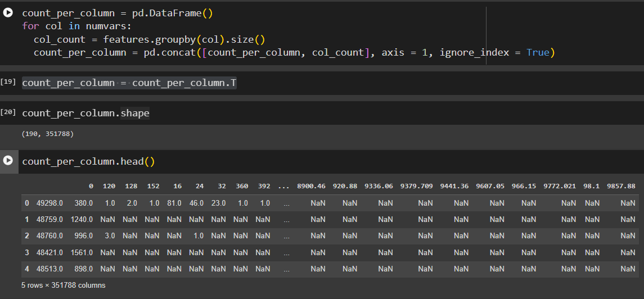Click column header 9379.709
The image size is (644, 299).
click(416, 186)
